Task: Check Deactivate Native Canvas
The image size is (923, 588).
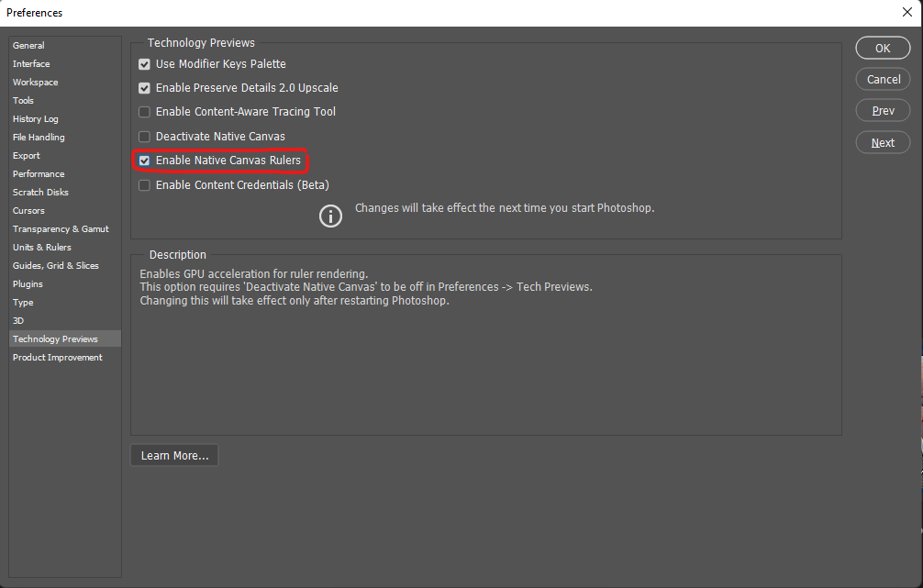Action: [144, 136]
